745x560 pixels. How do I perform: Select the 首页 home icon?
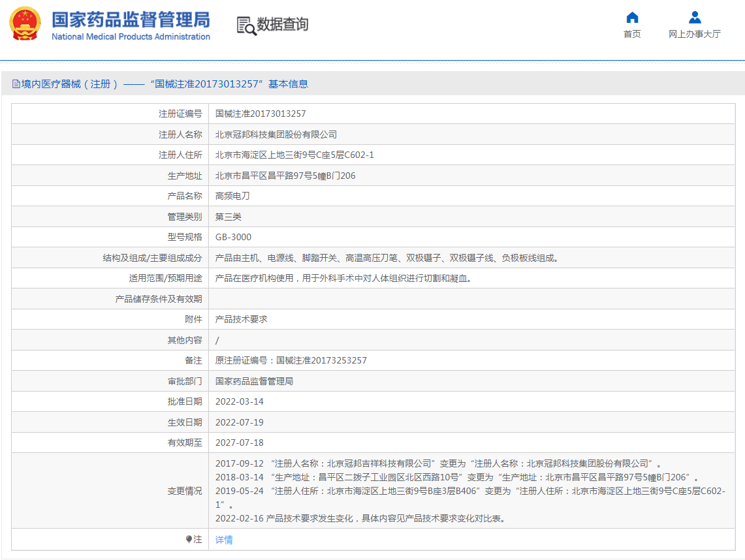click(x=631, y=18)
